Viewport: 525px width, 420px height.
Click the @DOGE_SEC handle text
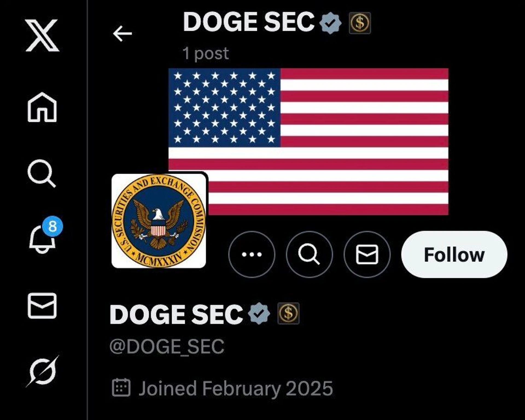click(167, 346)
